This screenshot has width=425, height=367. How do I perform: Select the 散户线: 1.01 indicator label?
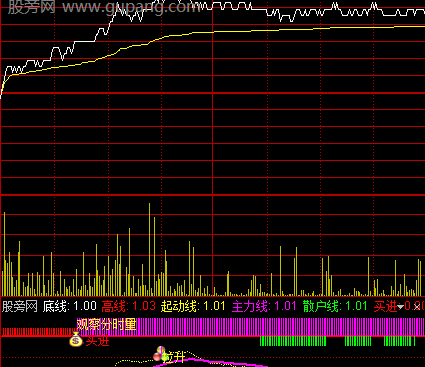[x=335, y=306]
